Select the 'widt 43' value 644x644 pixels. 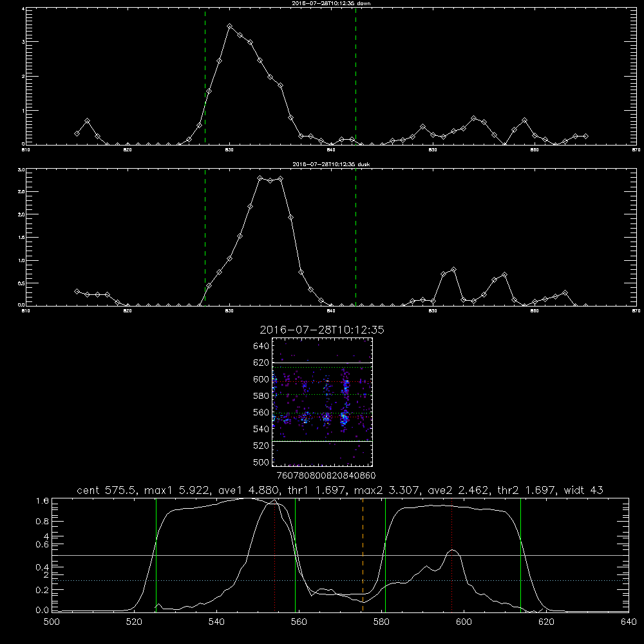[x=583, y=490]
